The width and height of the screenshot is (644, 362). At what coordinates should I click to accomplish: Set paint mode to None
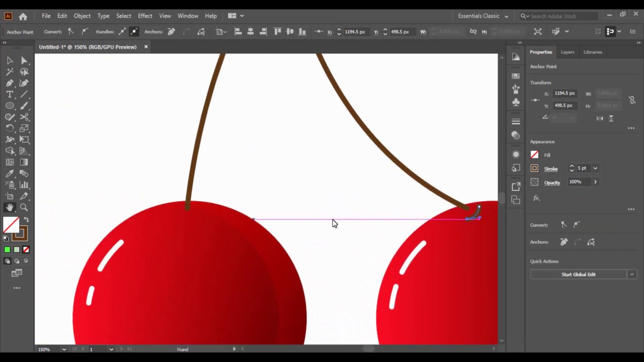(26, 249)
